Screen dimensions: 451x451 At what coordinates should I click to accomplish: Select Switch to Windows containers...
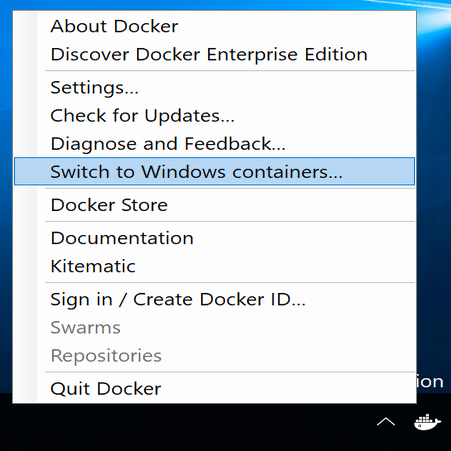pos(215,171)
